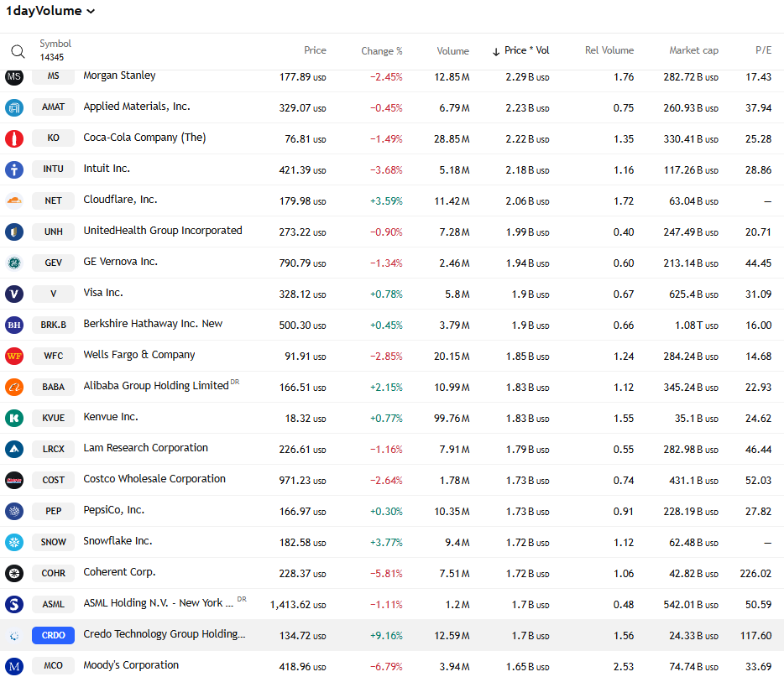Viewport: 784px width, 677px height.
Task: Select the NET ticker badge
Action: point(53,200)
